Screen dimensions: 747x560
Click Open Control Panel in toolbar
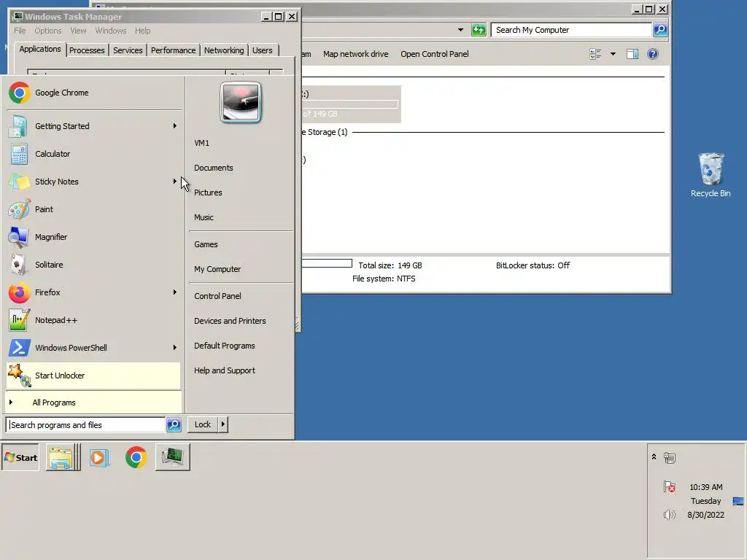pos(435,54)
